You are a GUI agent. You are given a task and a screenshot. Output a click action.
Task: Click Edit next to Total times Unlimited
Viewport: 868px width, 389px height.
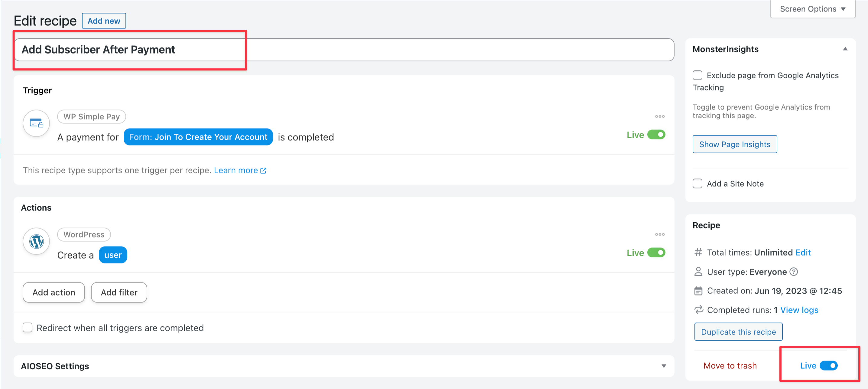point(803,253)
